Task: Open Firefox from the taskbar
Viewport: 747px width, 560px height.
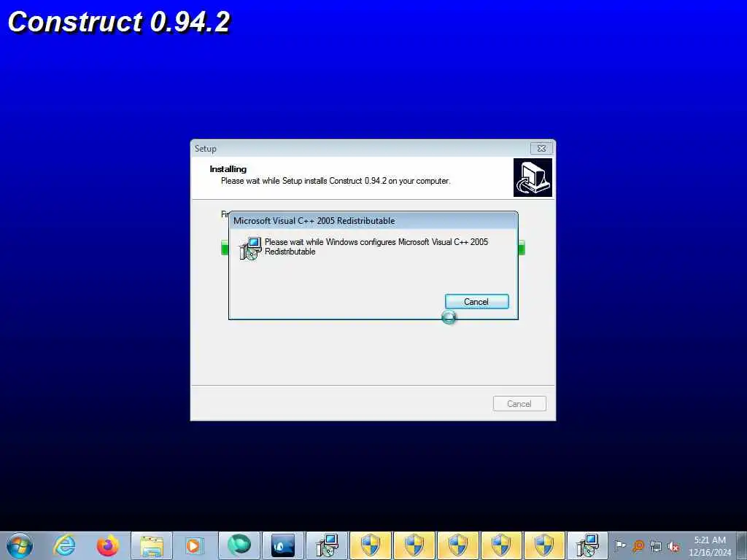Action: [x=108, y=545]
